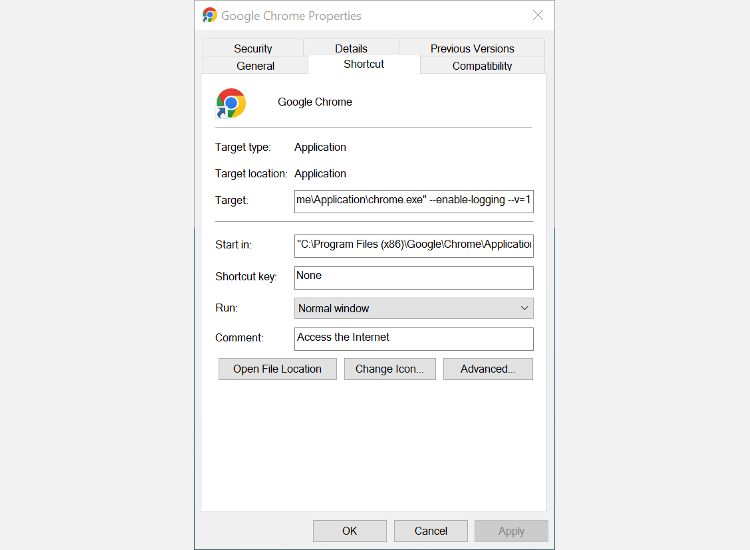Click into the Start in field
The height and width of the screenshot is (550, 750).
pos(414,246)
